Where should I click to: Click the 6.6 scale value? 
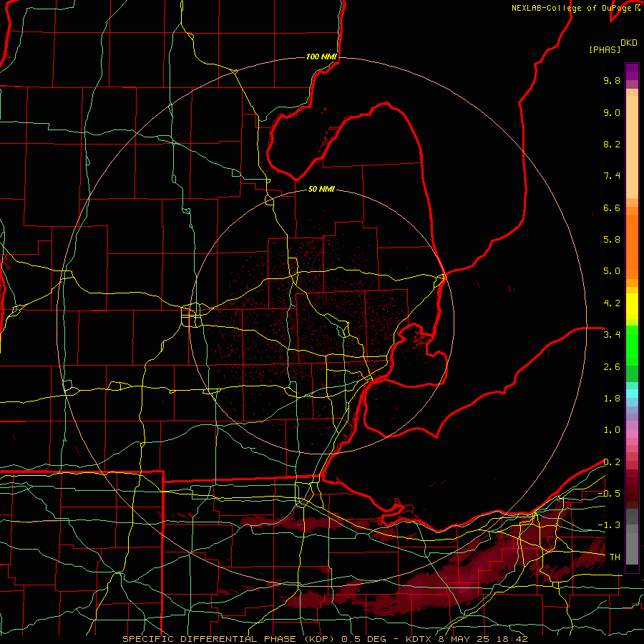(x=612, y=208)
